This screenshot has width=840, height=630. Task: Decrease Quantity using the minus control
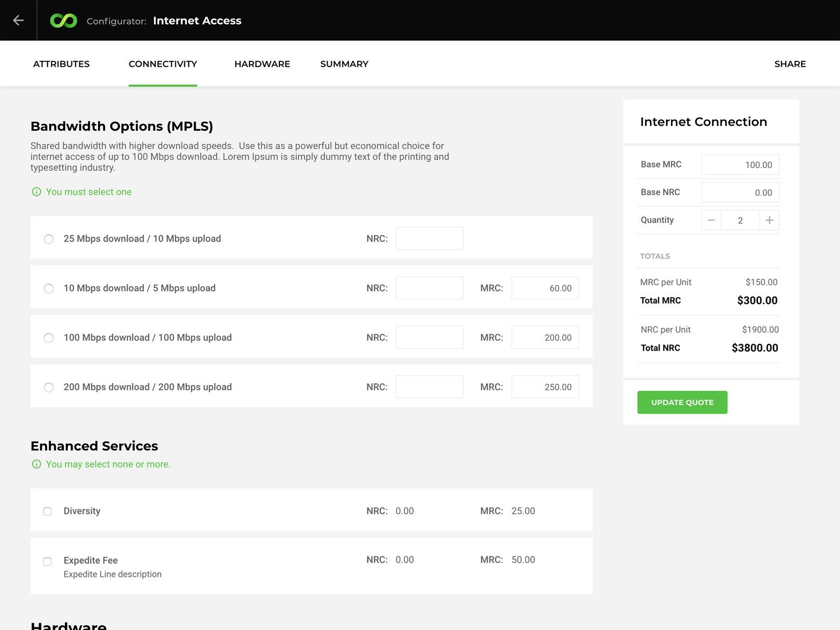711,220
